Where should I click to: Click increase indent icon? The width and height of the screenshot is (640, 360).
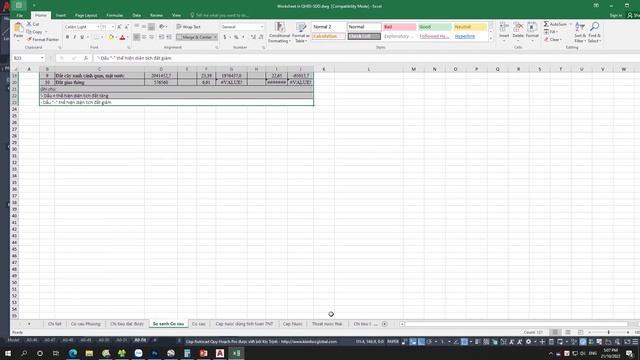point(169,37)
